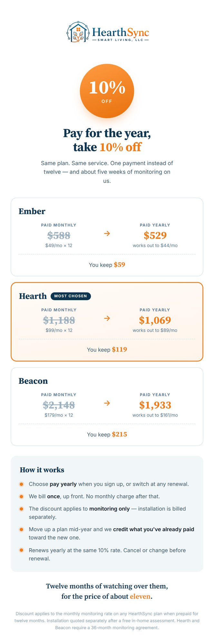Click the bullet dot beside pay yearly
214x644 pixels.
click(x=22, y=484)
